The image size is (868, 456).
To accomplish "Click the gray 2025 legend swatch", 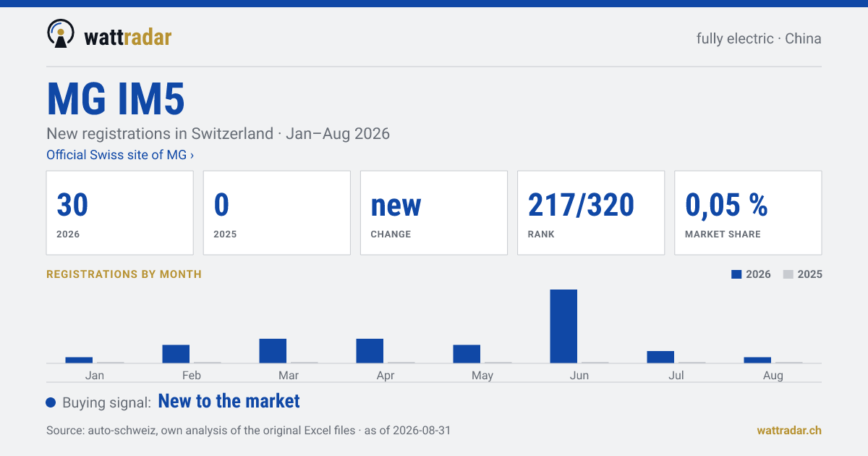I will (x=788, y=274).
